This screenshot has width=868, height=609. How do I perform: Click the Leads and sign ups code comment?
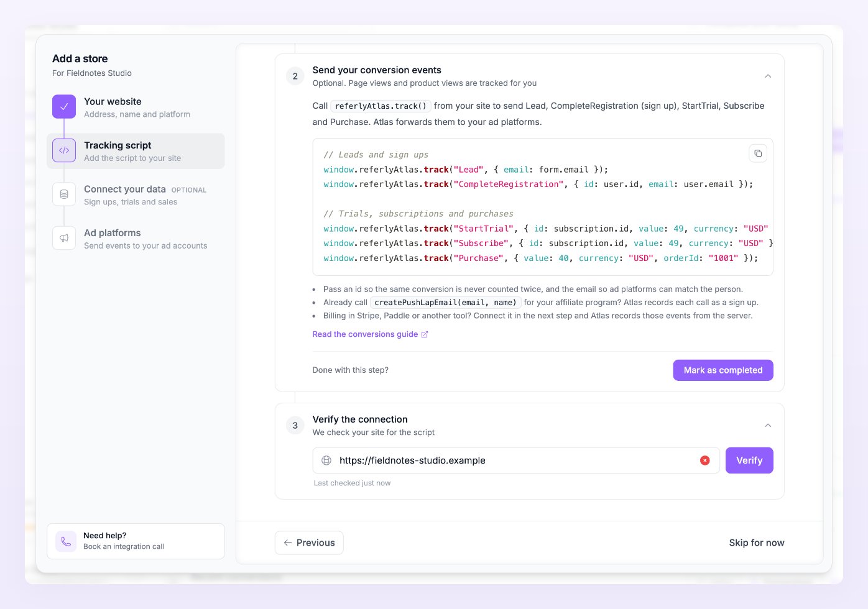pyautogui.click(x=376, y=155)
